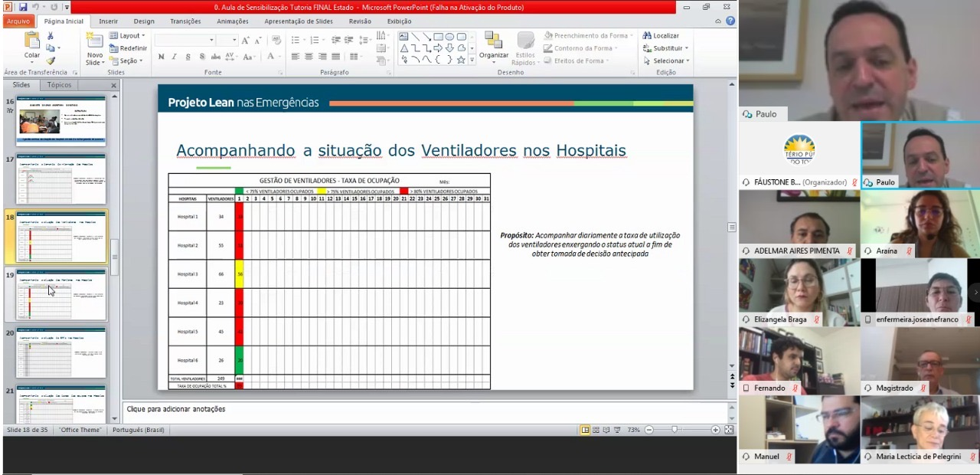
Task: Pick the rectangle shape from shapes gallery
Action: point(438,36)
